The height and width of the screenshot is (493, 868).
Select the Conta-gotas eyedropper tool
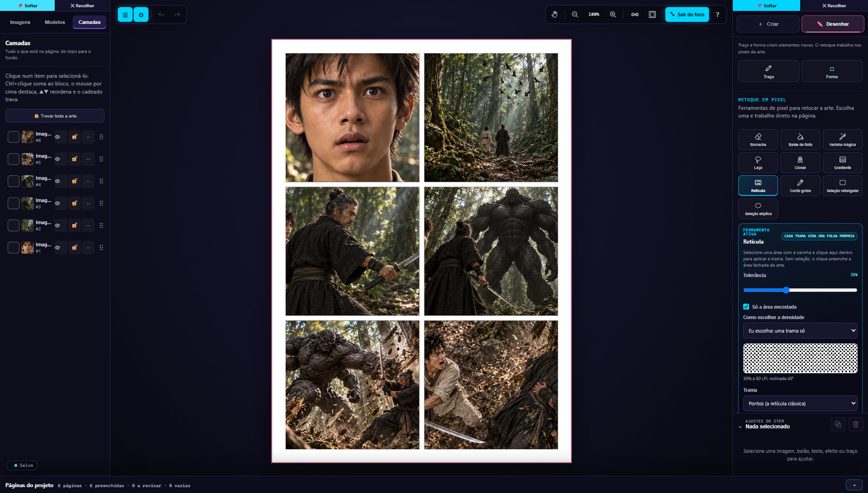pos(800,185)
